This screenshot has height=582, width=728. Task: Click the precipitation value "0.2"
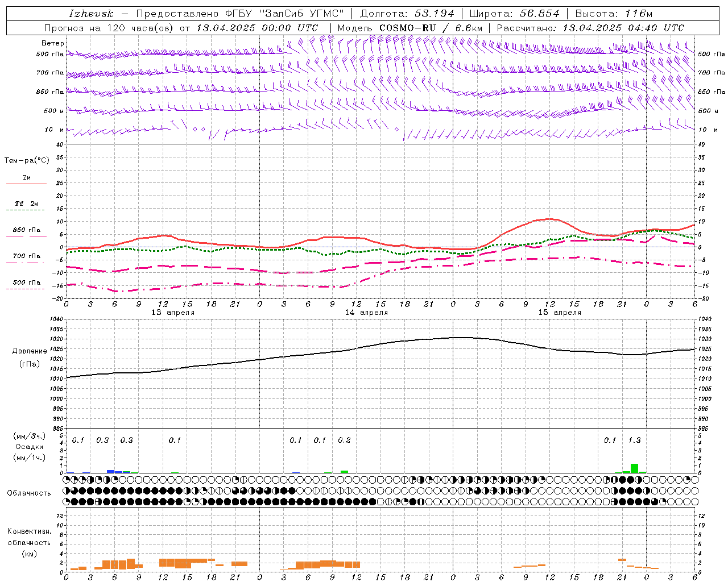point(344,440)
